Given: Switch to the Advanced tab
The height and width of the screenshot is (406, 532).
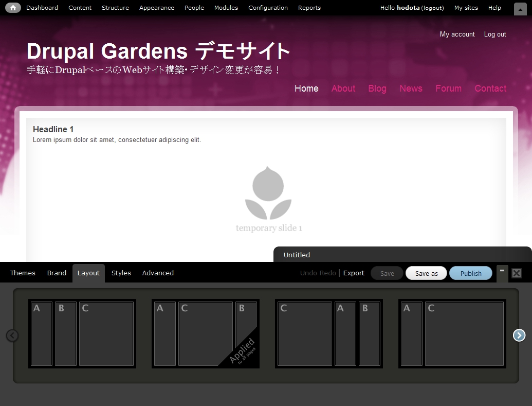Looking at the screenshot, I should [158, 273].
